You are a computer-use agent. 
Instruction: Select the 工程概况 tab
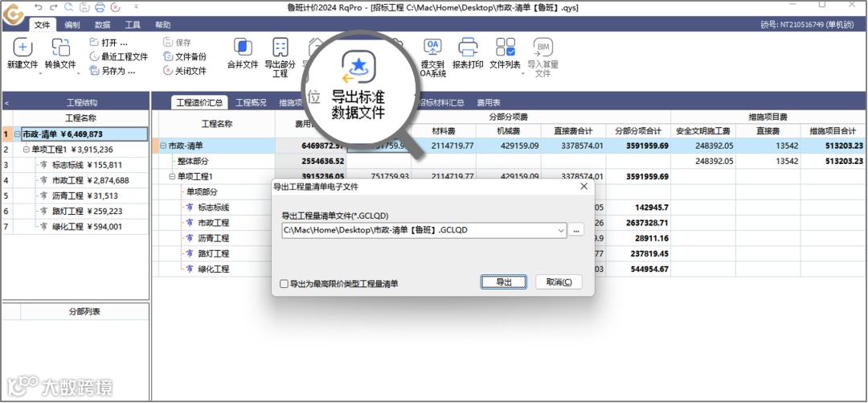coord(251,102)
